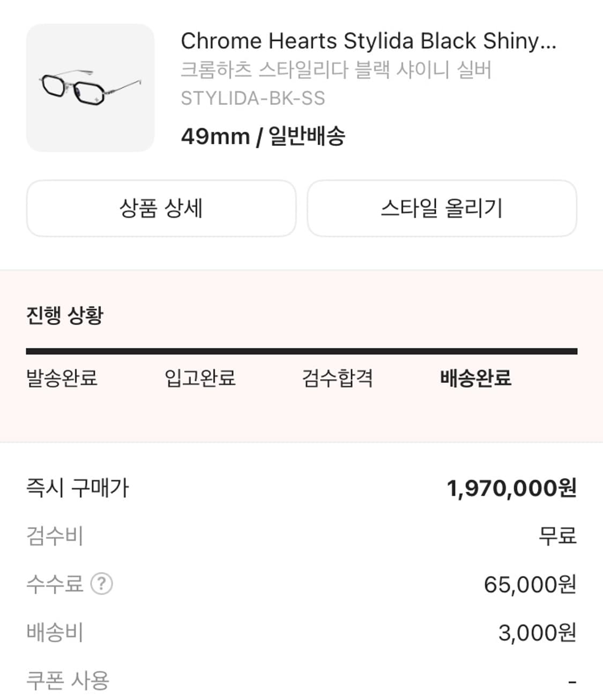
Task: Click the Chrome Hearts Stylida product title
Action: click(368, 41)
